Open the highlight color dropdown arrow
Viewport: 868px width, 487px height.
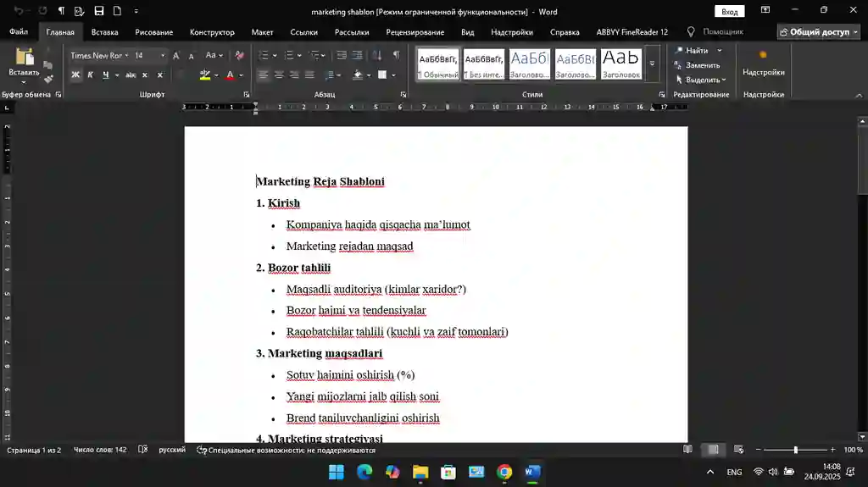click(x=216, y=75)
